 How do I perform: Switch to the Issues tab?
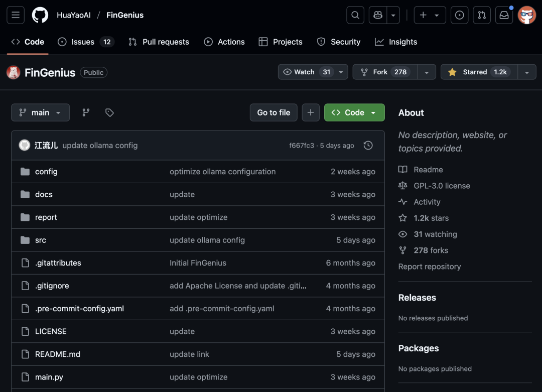[83, 42]
